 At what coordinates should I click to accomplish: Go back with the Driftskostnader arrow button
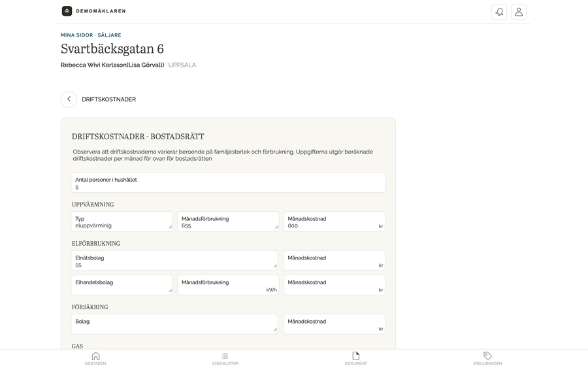(69, 99)
